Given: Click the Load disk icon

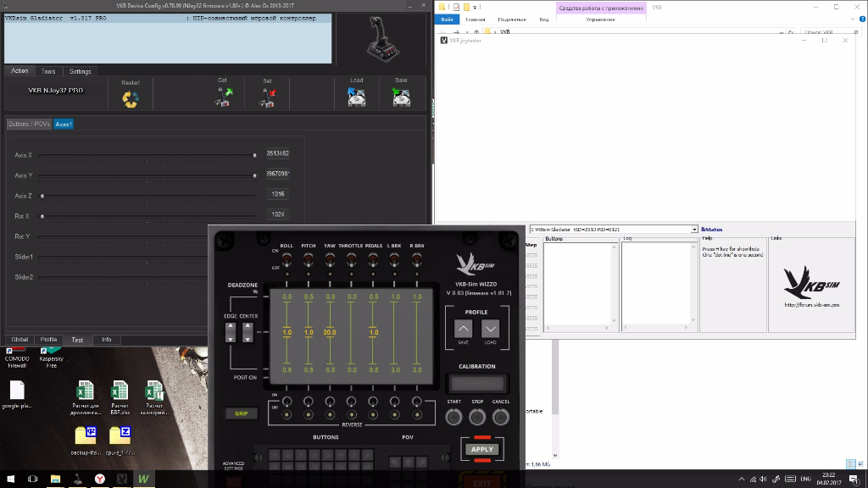Looking at the screenshot, I should [357, 97].
